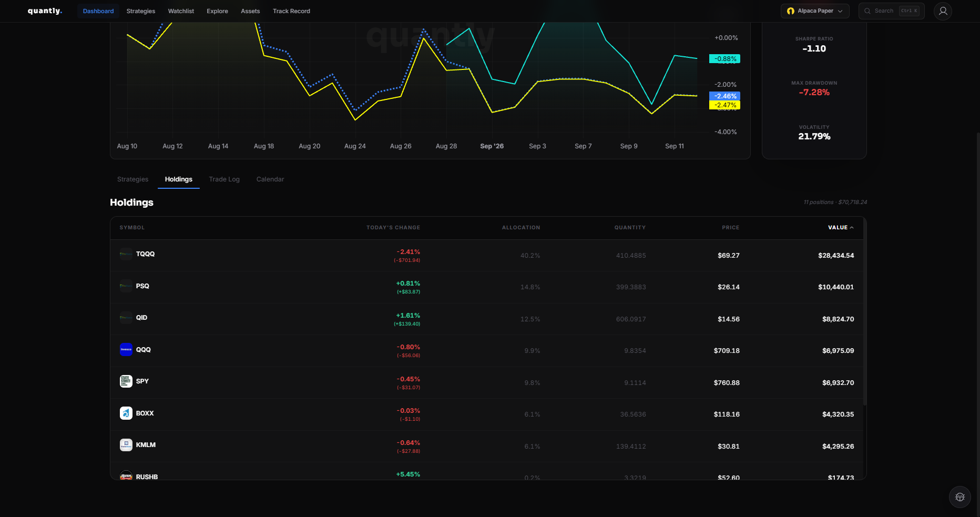This screenshot has width=980, height=517.
Task: Click the blue -2.46% chart label
Action: [x=724, y=96]
